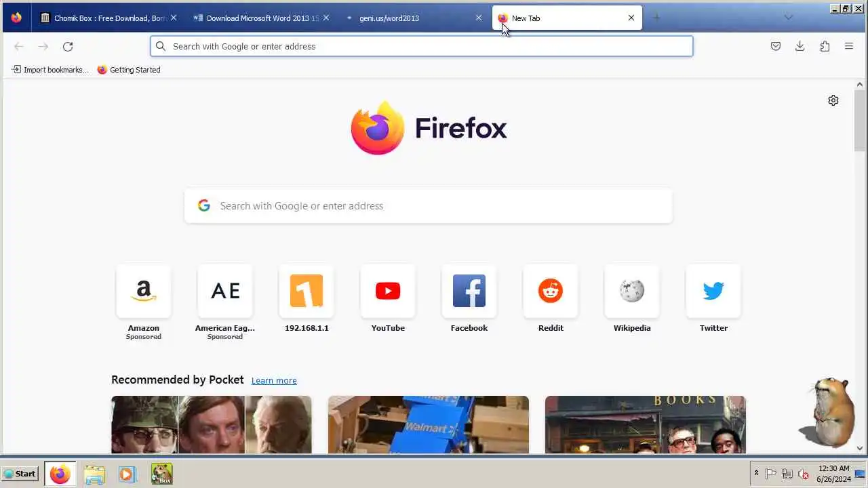Viewport: 868px width, 488px height.
Task: Click the Firefox View icon in the tab bar
Action: (16, 18)
